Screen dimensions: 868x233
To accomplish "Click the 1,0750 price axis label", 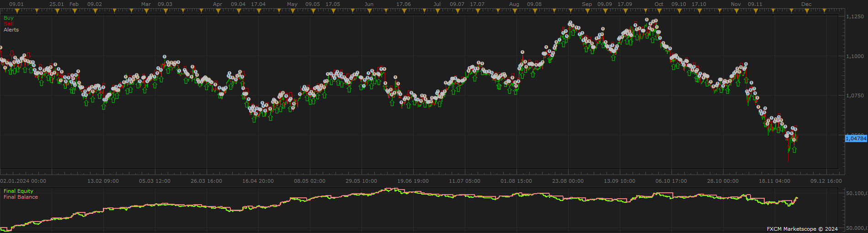I will (x=855, y=95).
